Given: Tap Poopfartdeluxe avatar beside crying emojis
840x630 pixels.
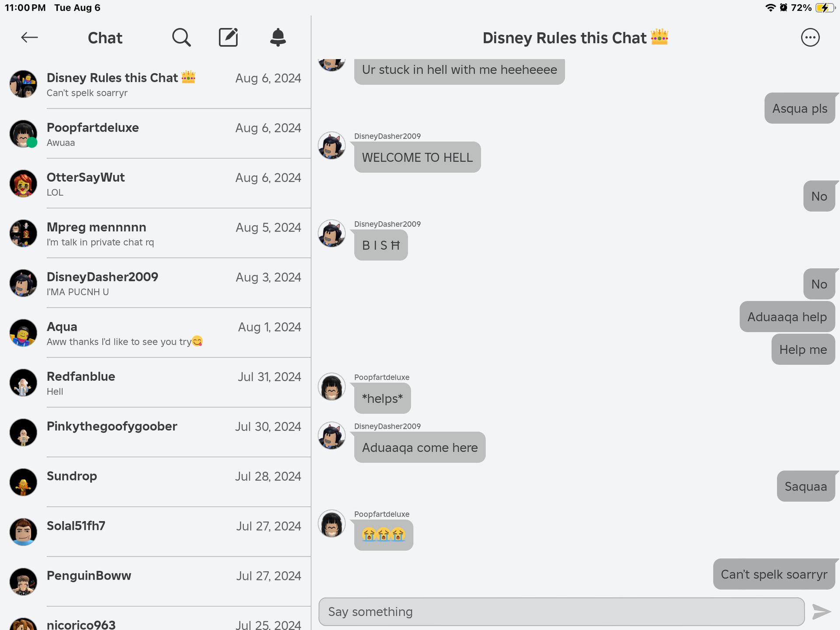Looking at the screenshot, I should (332, 524).
